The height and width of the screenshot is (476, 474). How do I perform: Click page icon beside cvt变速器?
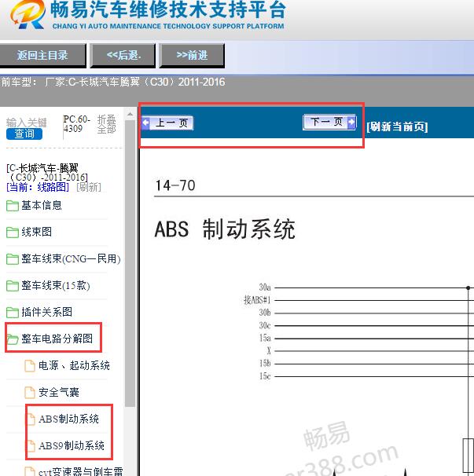click(x=30, y=471)
